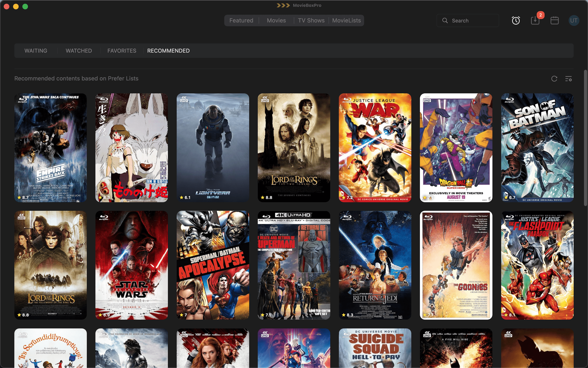The width and height of the screenshot is (588, 368).
Task: Open the TV Shows section
Action: pyautogui.click(x=311, y=21)
